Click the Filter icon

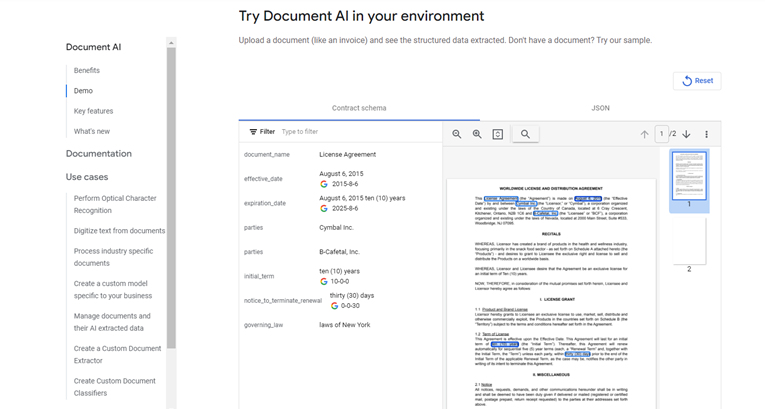tap(253, 132)
